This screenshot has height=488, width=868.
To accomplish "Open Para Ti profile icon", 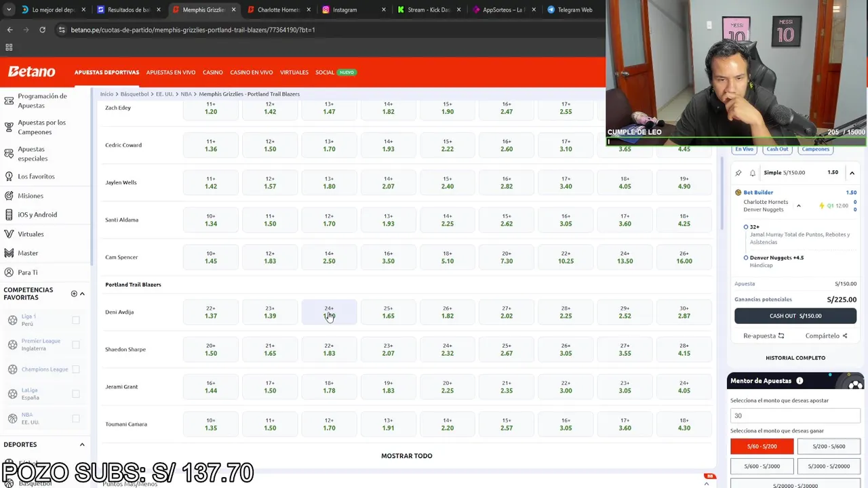I will [x=9, y=272].
